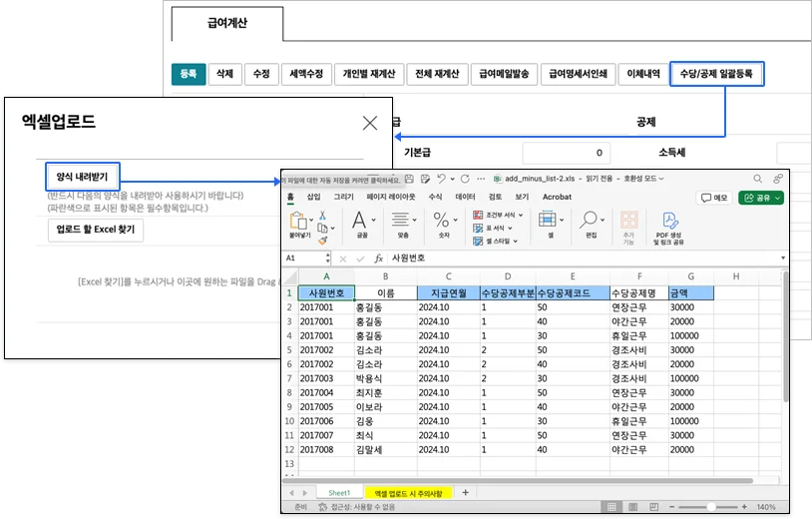Click the Undo arrow in title bar
This screenshot has height=519, width=812.
(440, 178)
